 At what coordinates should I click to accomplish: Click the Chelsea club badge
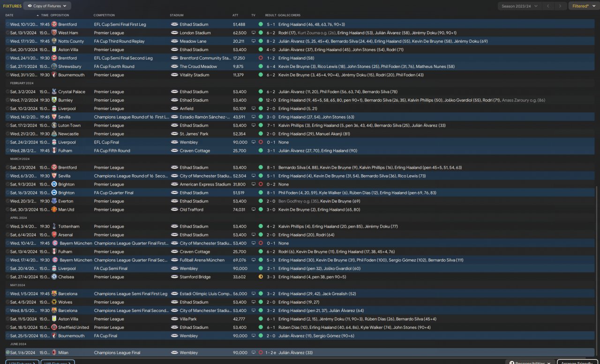click(54, 277)
